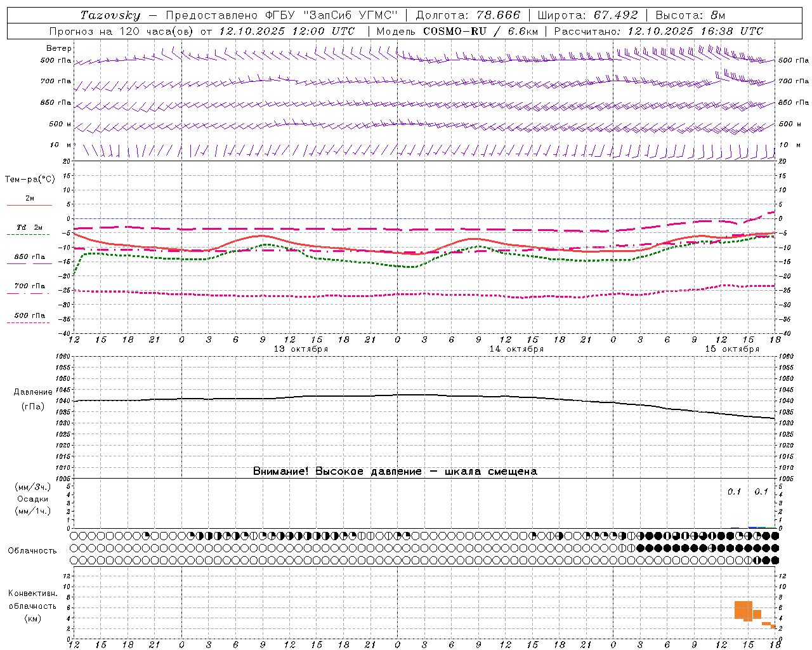Click the Широта: 67.492 value

pos(587,15)
